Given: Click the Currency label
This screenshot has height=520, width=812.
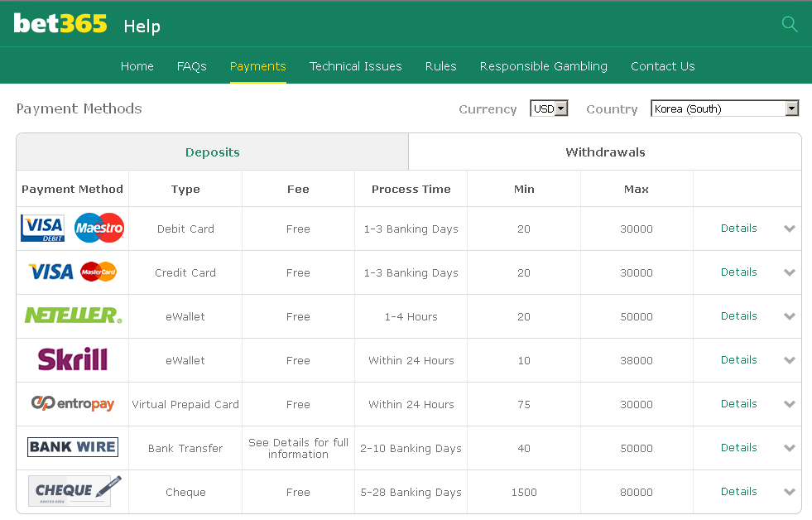Looking at the screenshot, I should [x=488, y=109].
